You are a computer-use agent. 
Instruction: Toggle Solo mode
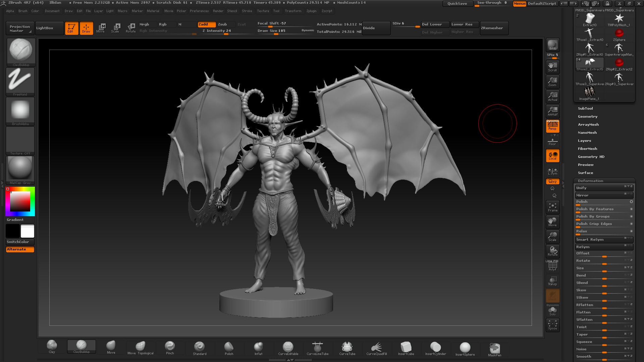point(552,311)
